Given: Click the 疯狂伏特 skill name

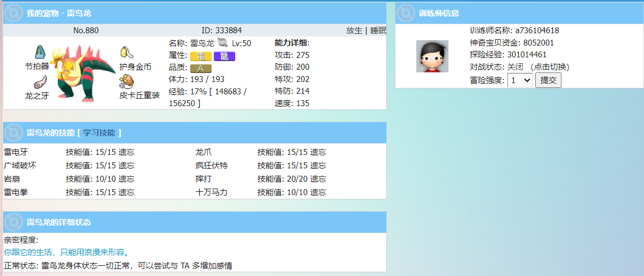Looking at the screenshot, I should tap(212, 166).
